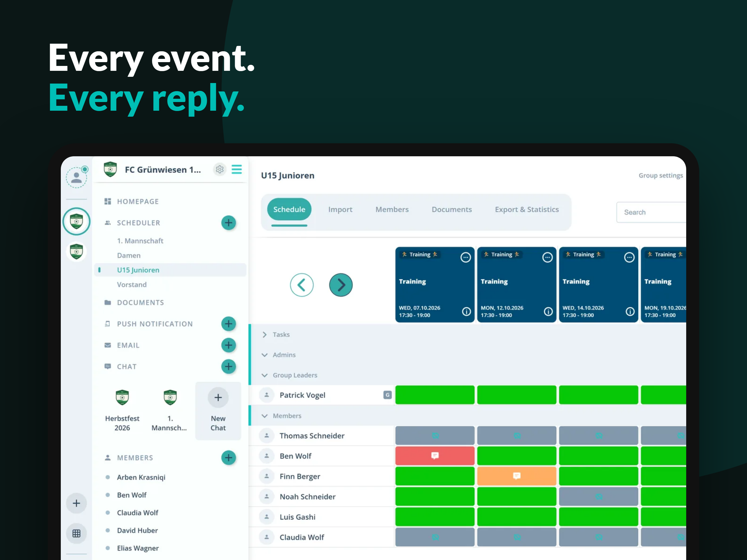Add a member with MEMBERS plus button
Screen dimensions: 747x560
pos(229,458)
